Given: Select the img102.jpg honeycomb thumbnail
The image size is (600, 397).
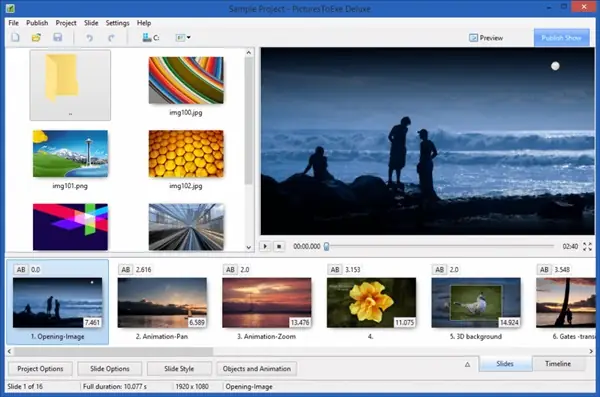Looking at the screenshot, I should (186, 154).
